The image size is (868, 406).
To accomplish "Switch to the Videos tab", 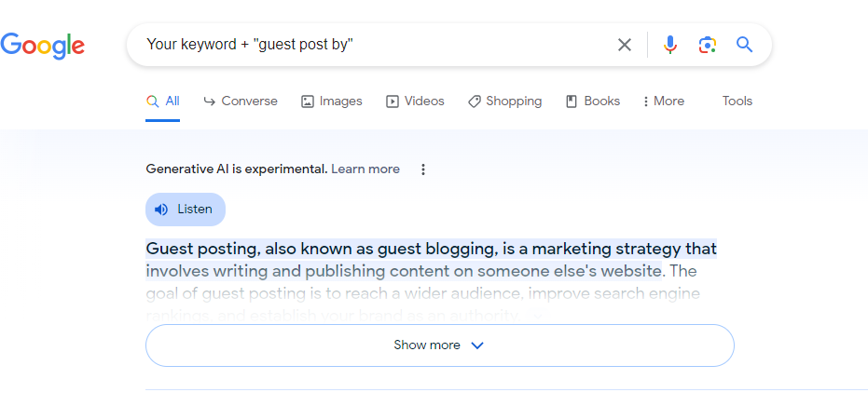I will [x=415, y=101].
